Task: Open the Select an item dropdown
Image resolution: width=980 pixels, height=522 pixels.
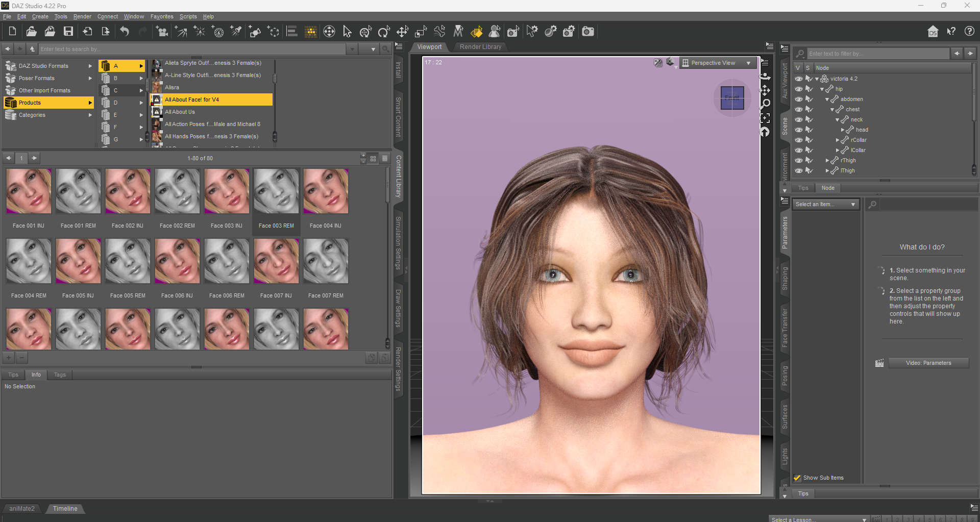Action: [x=825, y=204]
